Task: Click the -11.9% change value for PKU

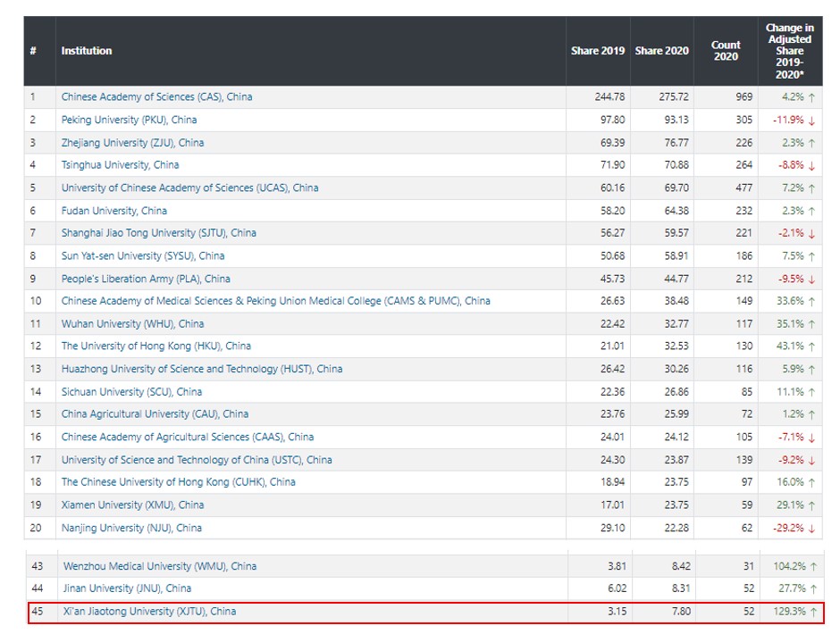Action: coord(788,120)
